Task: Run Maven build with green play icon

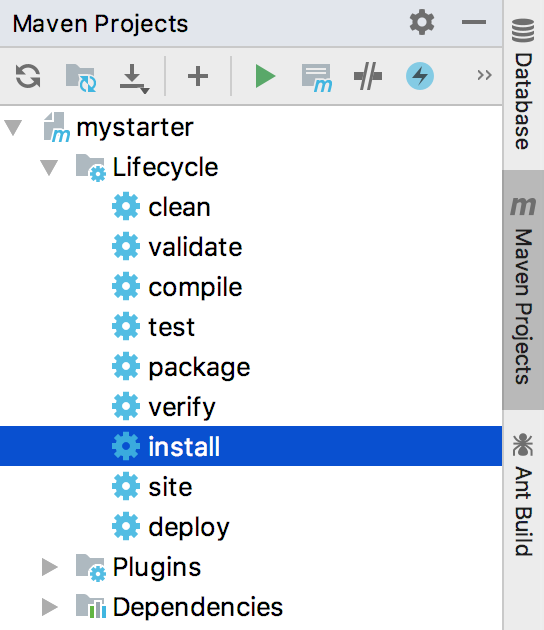Action: coord(265,76)
